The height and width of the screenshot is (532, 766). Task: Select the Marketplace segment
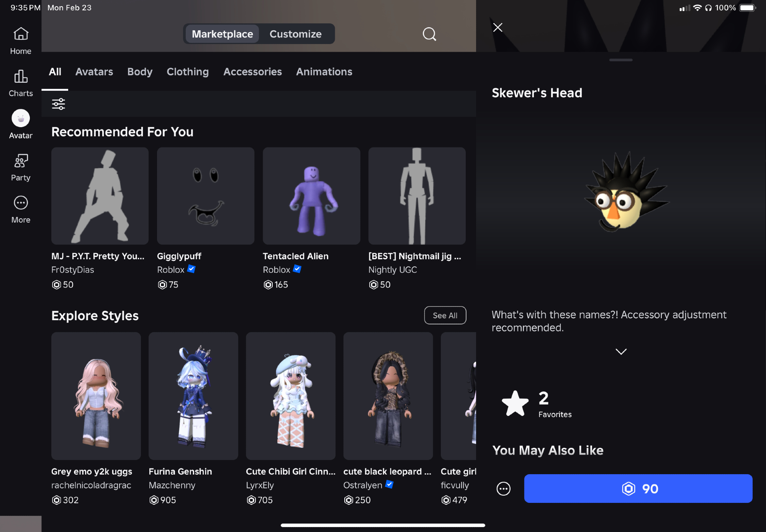[222, 34]
